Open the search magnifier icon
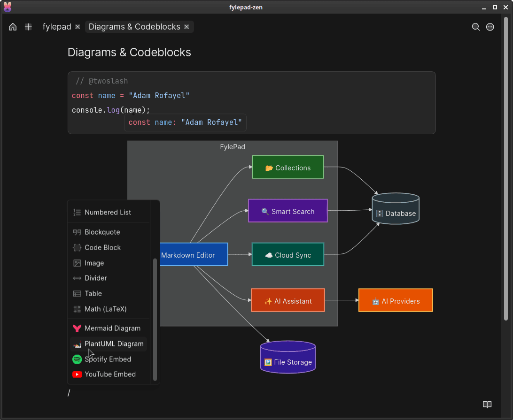 (476, 27)
